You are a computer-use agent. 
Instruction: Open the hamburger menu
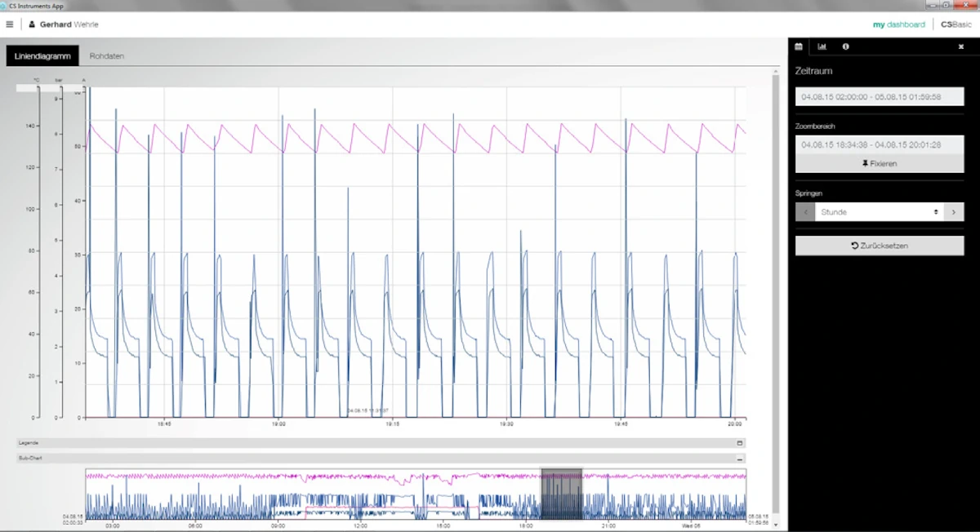click(10, 24)
